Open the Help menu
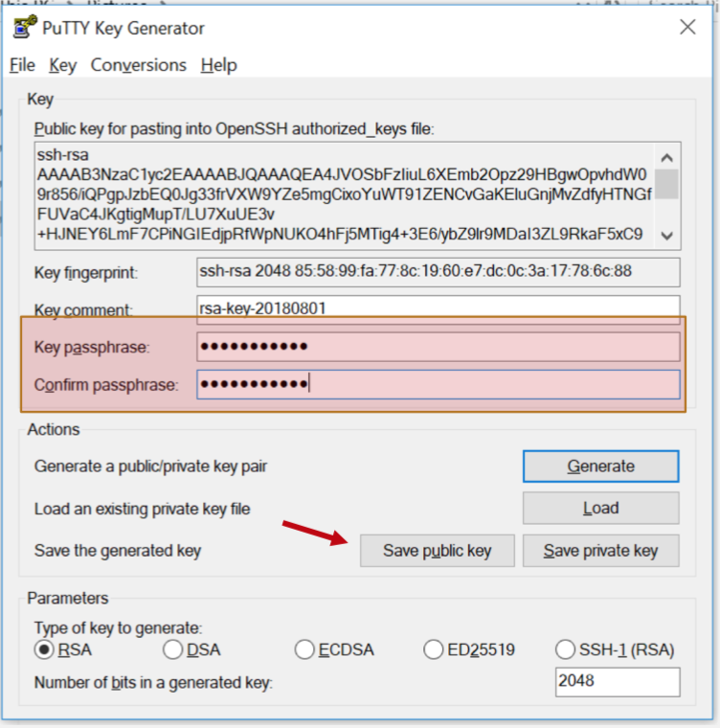 (x=218, y=65)
